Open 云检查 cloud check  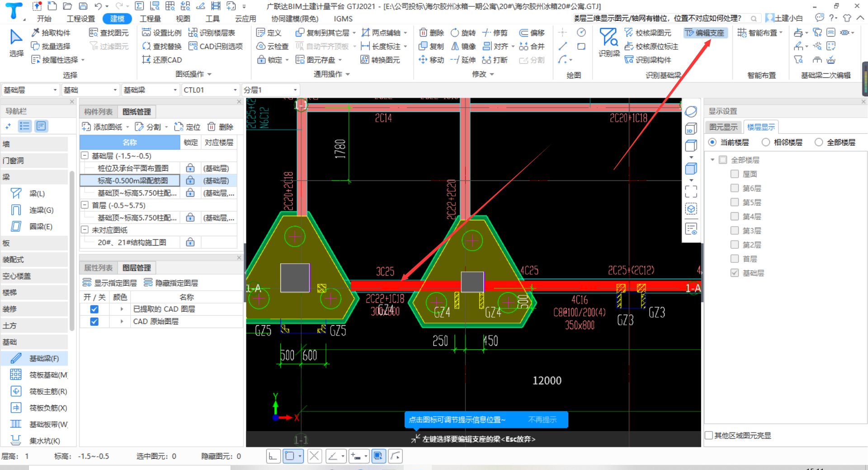(272, 46)
